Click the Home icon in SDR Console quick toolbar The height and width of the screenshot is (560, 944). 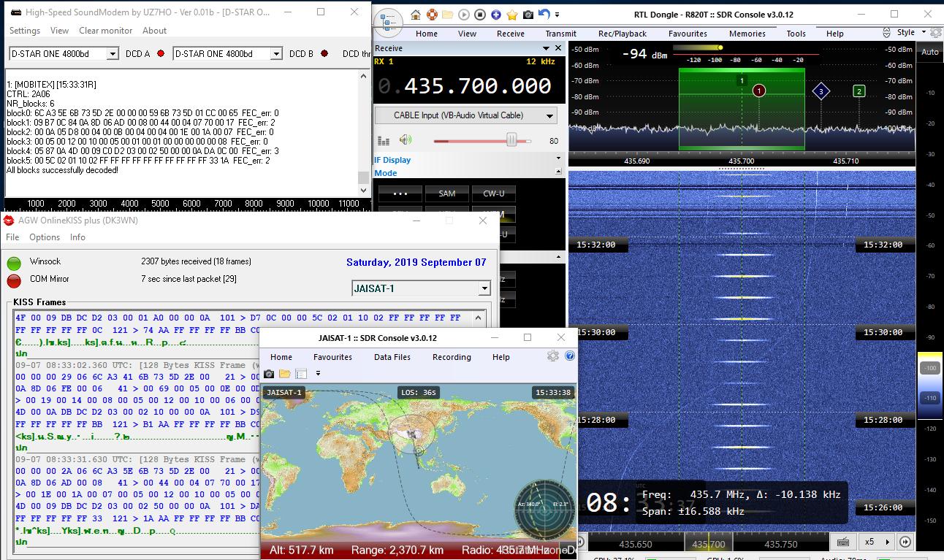pyautogui.click(x=416, y=15)
